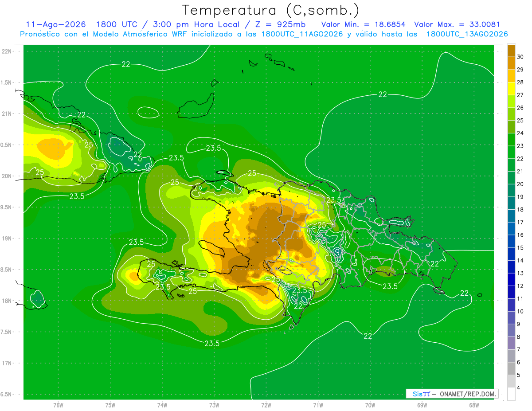The width and height of the screenshot is (532, 411).
Task: Click the "20N" latitude axis label
Action: [x=8, y=176]
